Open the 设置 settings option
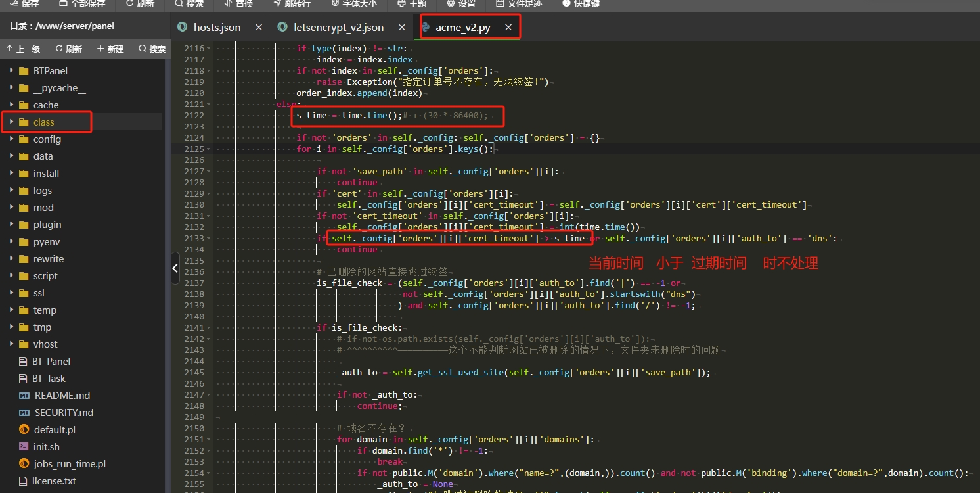The width and height of the screenshot is (980, 493). tap(461, 4)
